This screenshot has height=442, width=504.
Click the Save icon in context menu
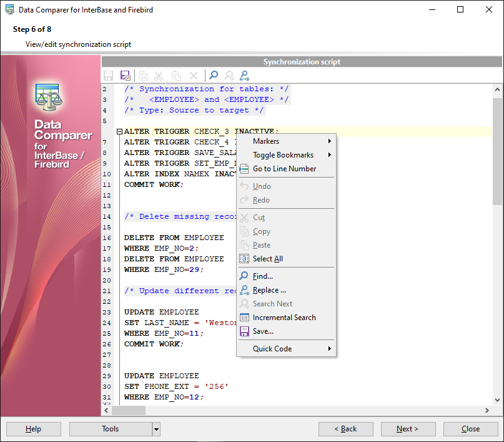tap(244, 331)
